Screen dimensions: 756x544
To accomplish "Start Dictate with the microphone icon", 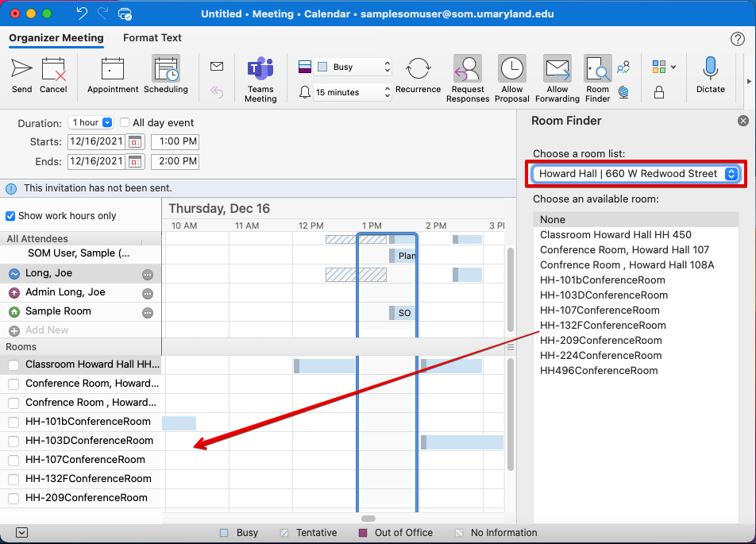I will pos(710,70).
